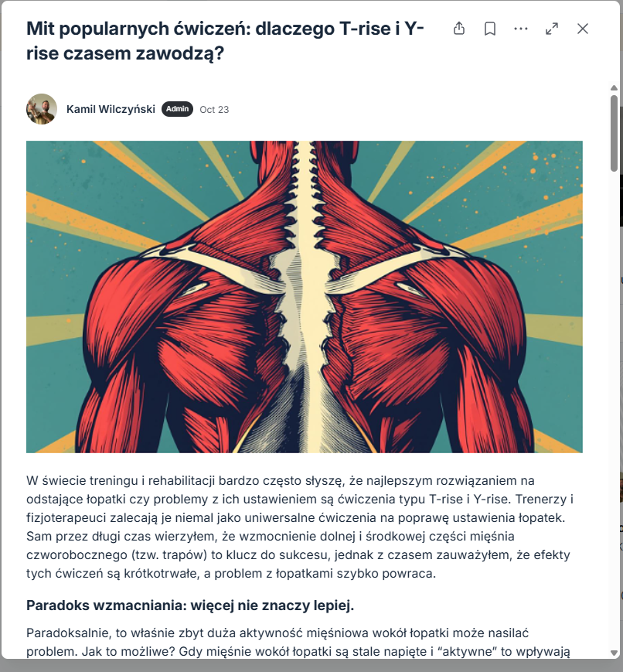The height and width of the screenshot is (672, 623).
Task: Click the scrollbar up arrow
Action: point(614,88)
